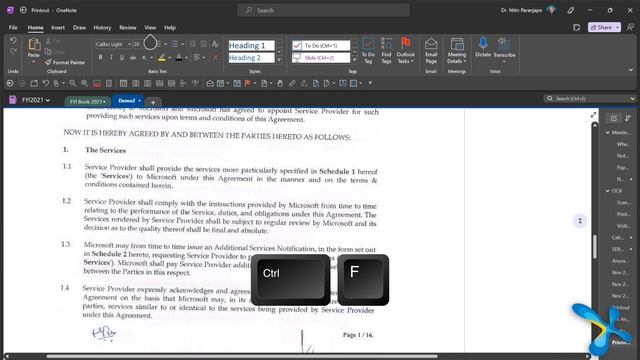This screenshot has height=360, width=640.
Task: Open paragraph alignment dropdown
Action: [x=204, y=58]
